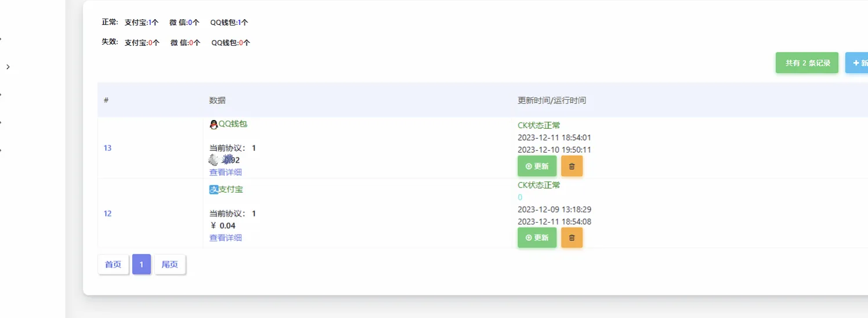Click CK状态正常 status in 支付宝 row
The height and width of the screenshot is (318, 868).
(539, 185)
